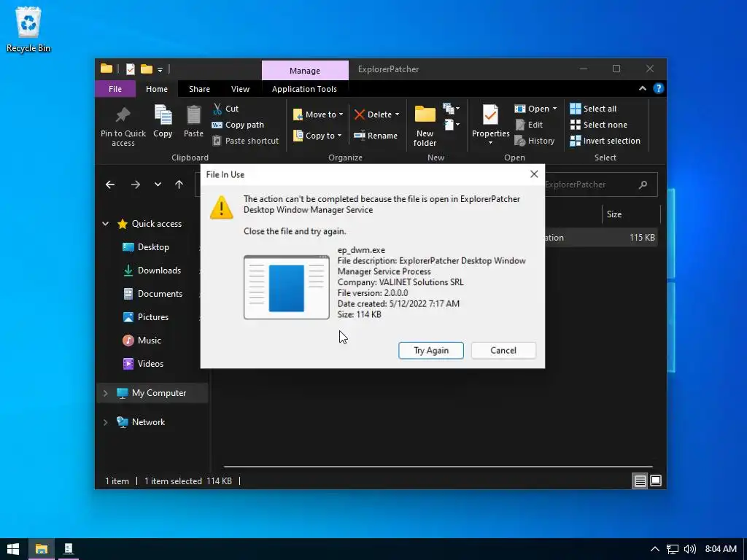The height and width of the screenshot is (560, 747).
Task: Click the 8:04 AM taskbar clock
Action: 721,549
